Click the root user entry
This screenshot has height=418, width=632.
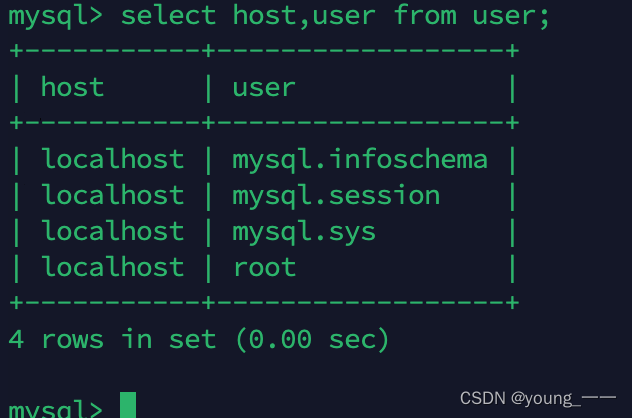click(x=264, y=268)
